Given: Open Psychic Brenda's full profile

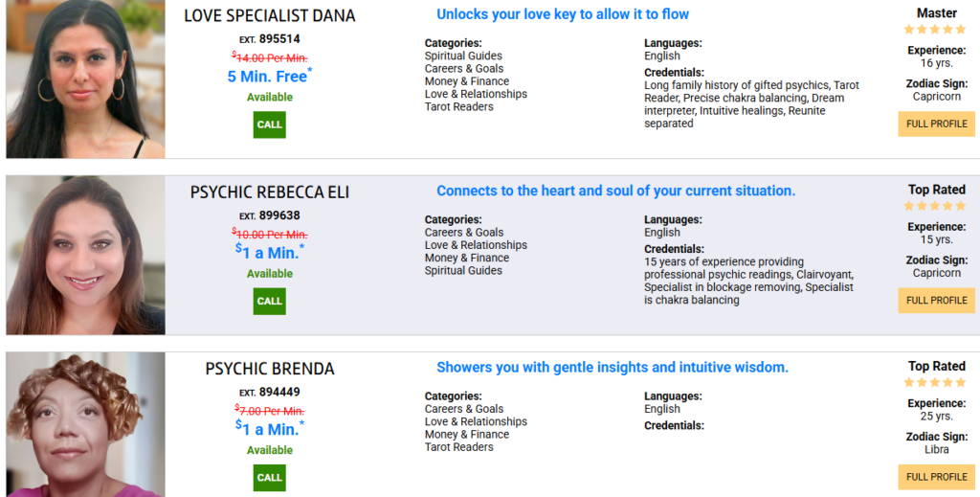Looking at the screenshot, I should 936,477.
